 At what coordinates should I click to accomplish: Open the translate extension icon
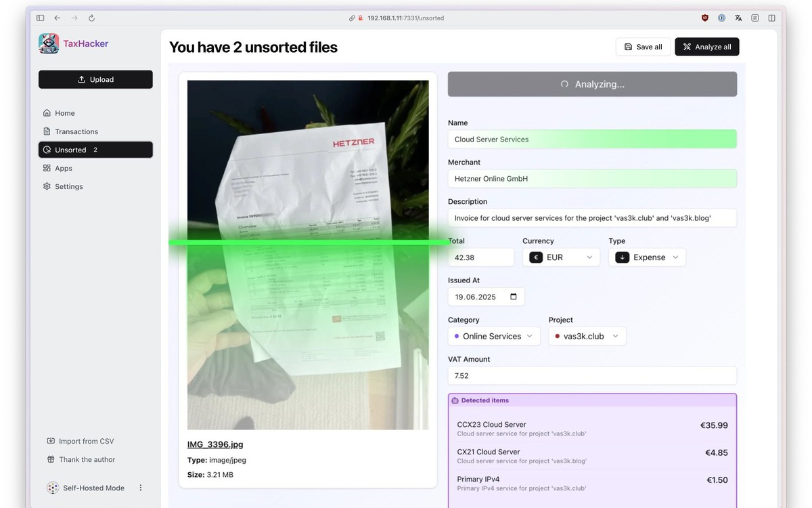pos(738,18)
